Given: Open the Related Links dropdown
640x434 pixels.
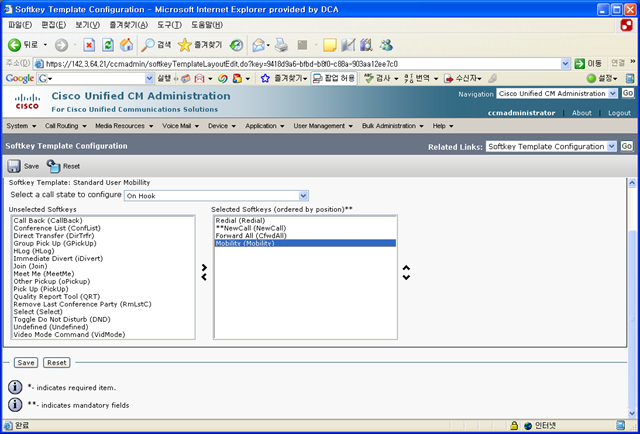Looking at the screenshot, I should click(x=551, y=146).
